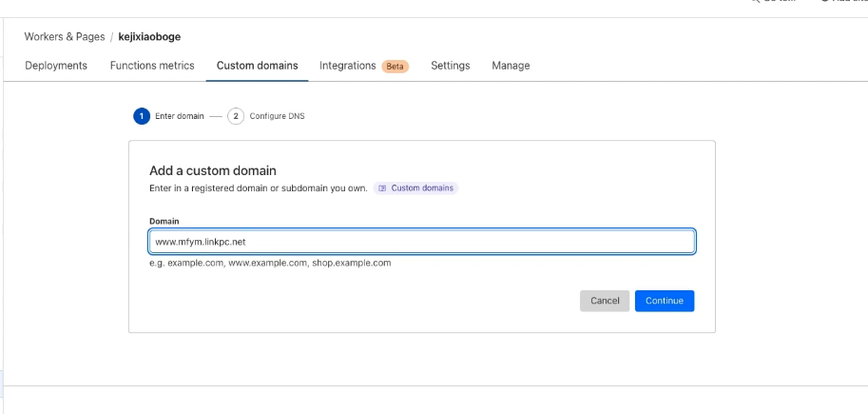Click the step 1 circle indicator
Screen dimensions: 868x414
(x=142, y=116)
